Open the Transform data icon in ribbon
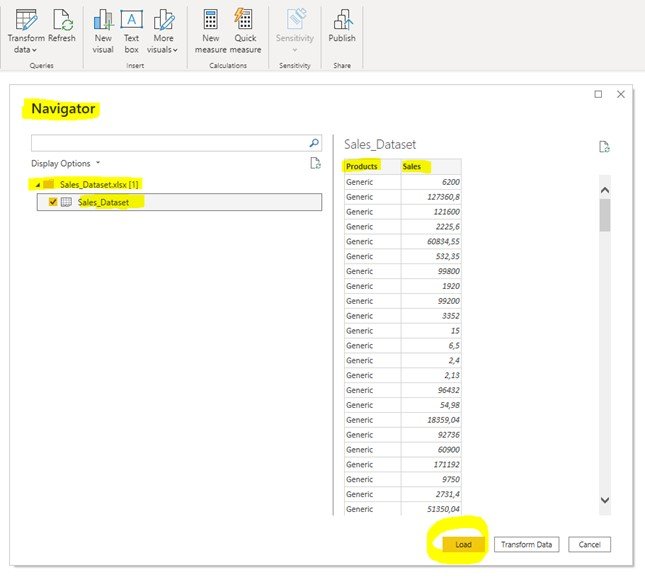Image resolution: width=645 pixels, height=582 pixels. tap(26, 20)
